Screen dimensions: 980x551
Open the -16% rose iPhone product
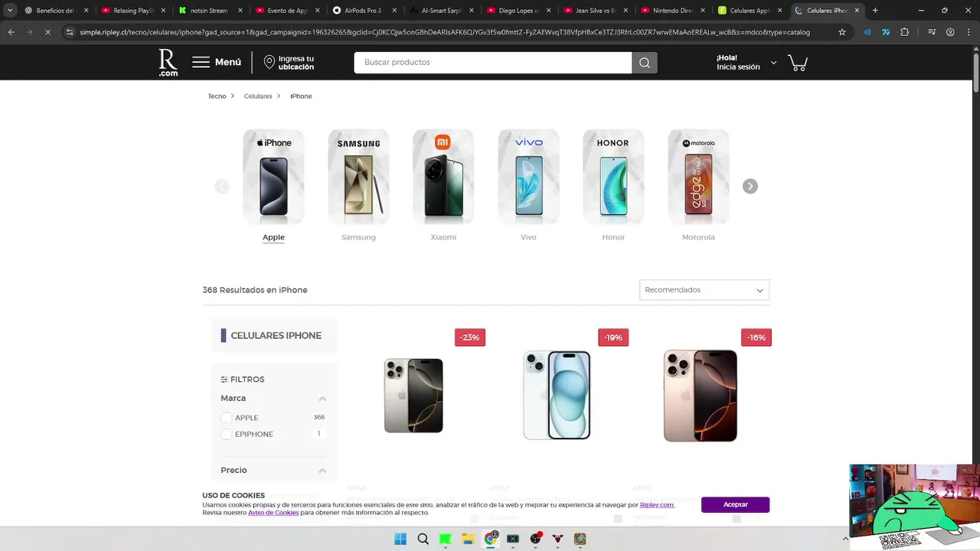pos(700,396)
